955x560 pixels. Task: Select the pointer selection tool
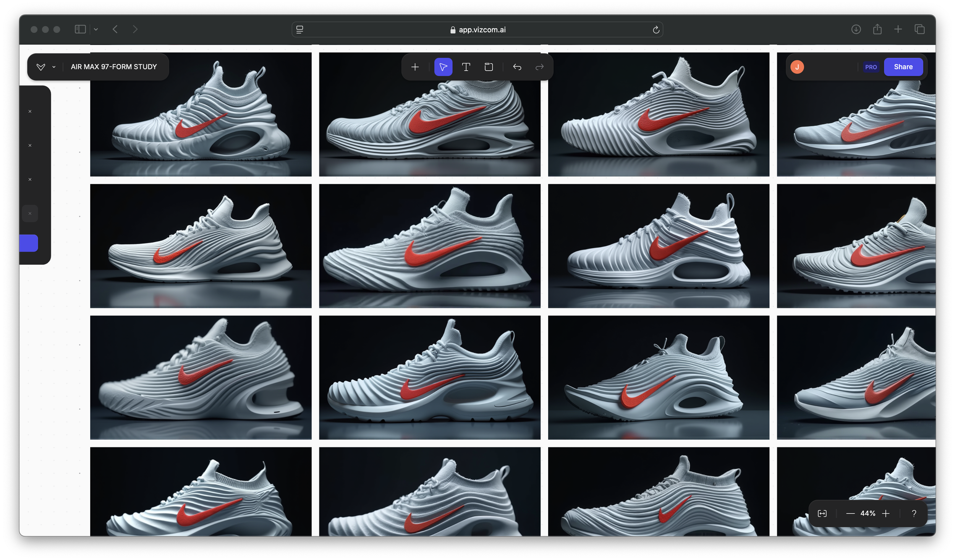pyautogui.click(x=443, y=67)
